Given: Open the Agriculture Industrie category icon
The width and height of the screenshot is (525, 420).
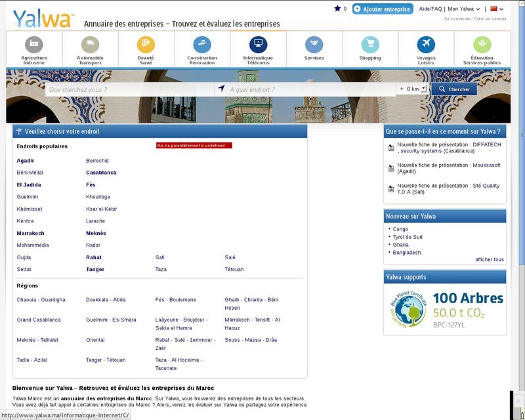Looking at the screenshot, I should tap(34, 44).
